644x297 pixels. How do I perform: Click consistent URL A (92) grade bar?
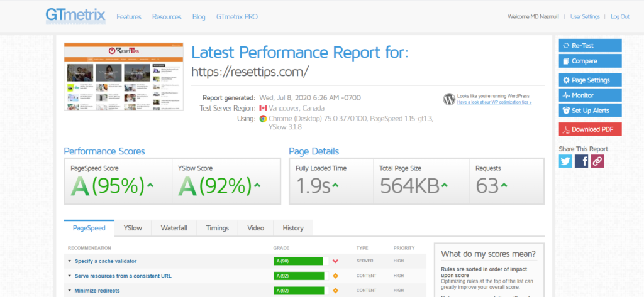pyautogui.click(x=299, y=276)
